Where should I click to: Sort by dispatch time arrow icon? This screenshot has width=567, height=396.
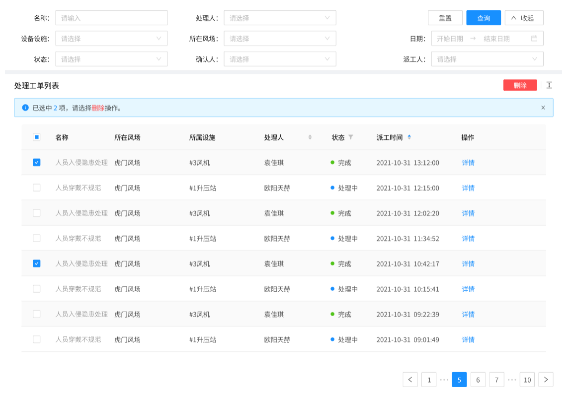(x=409, y=137)
